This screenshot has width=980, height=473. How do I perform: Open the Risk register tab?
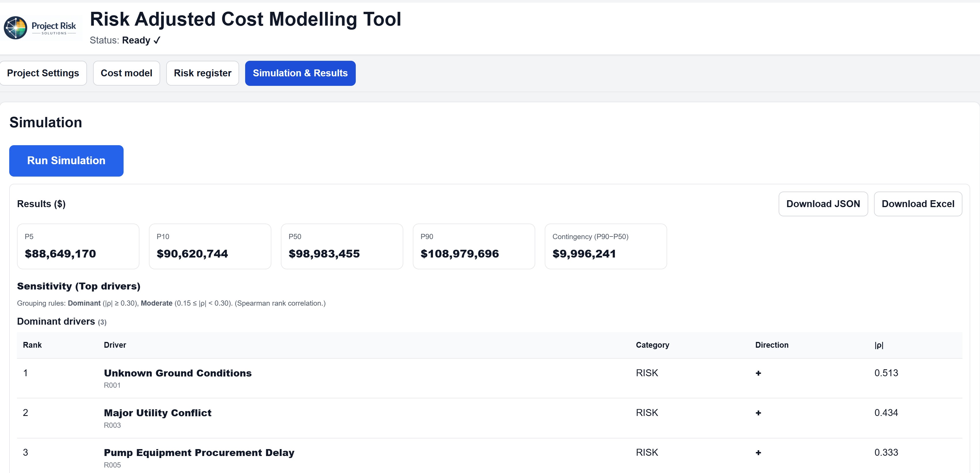[203, 73]
